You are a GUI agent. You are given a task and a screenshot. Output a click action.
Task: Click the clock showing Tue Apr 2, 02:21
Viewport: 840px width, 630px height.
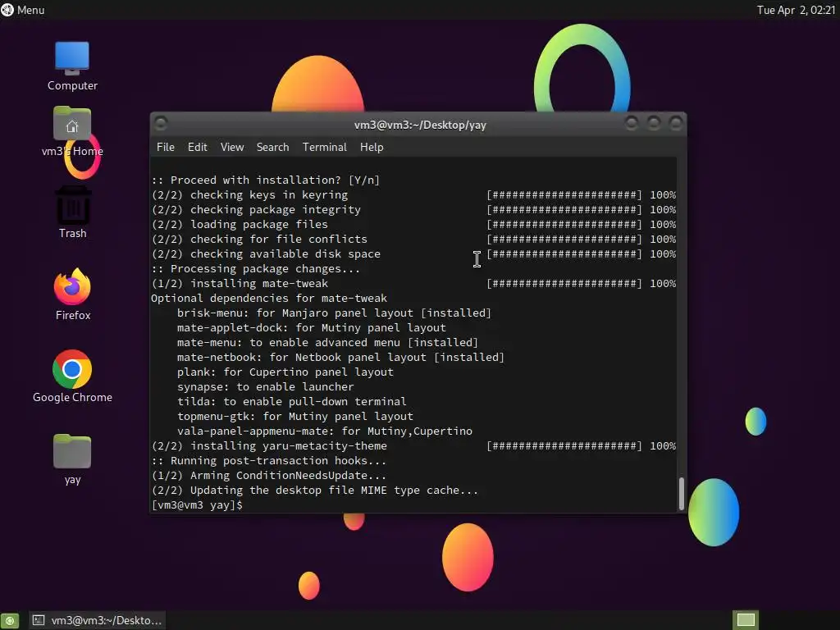796,10
